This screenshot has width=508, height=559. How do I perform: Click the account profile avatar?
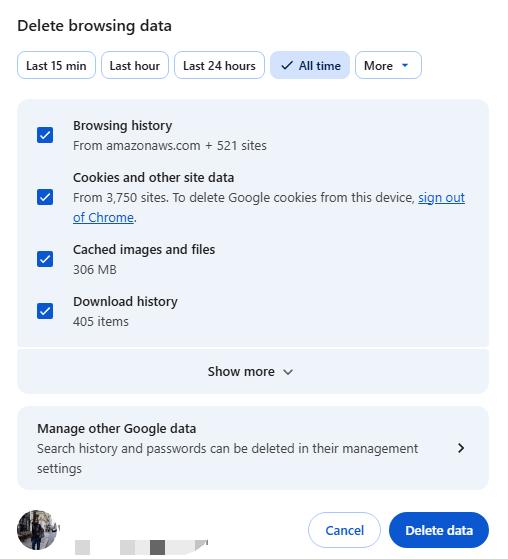coord(37,530)
